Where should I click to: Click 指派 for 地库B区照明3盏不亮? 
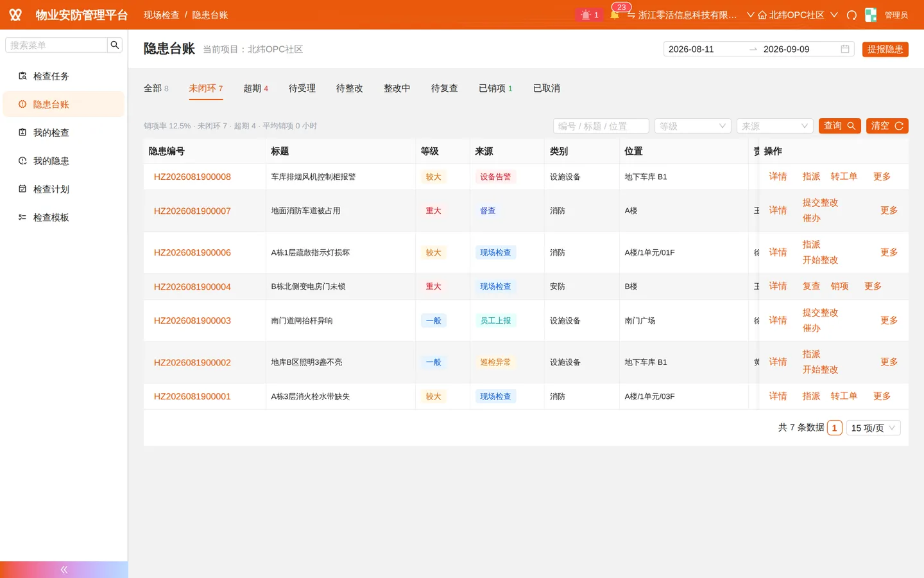click(811, 355)
